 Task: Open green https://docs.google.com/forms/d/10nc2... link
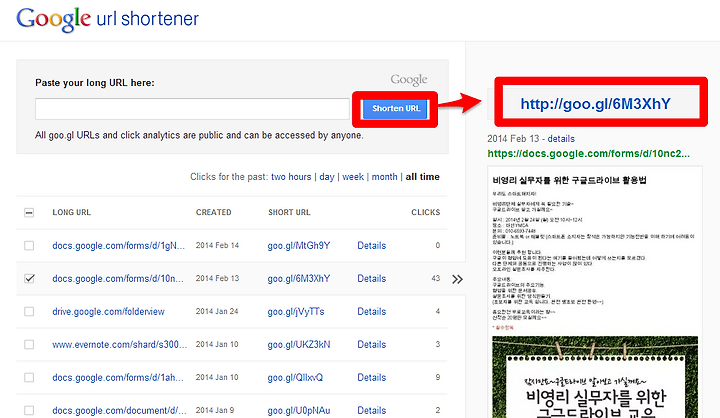[588, 154]
